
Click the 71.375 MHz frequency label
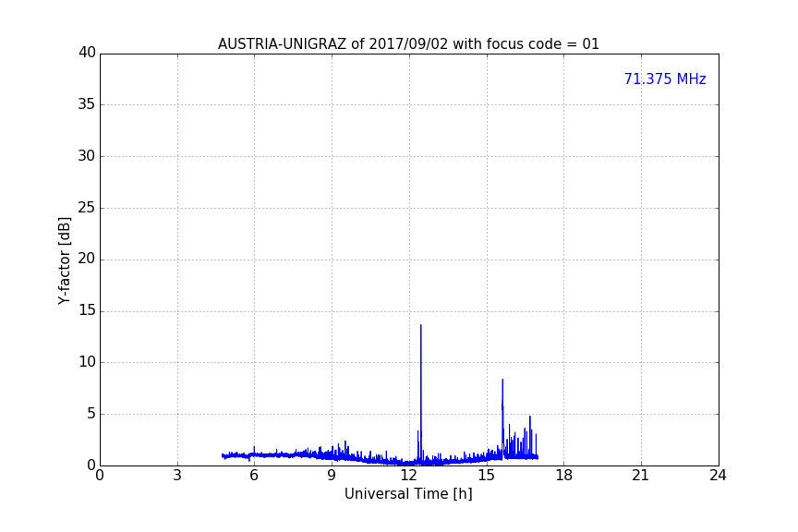point(665,79)
